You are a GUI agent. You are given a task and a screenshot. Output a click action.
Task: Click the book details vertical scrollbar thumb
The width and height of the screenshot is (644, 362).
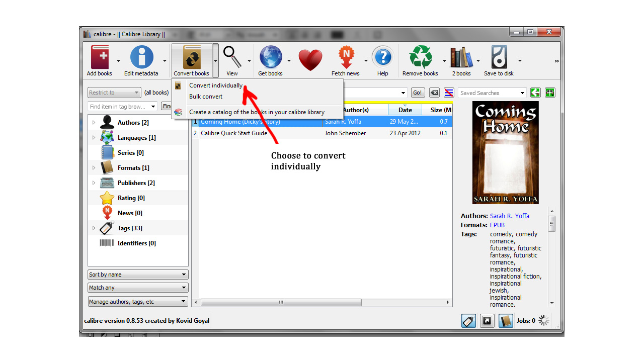coord(551,224)
